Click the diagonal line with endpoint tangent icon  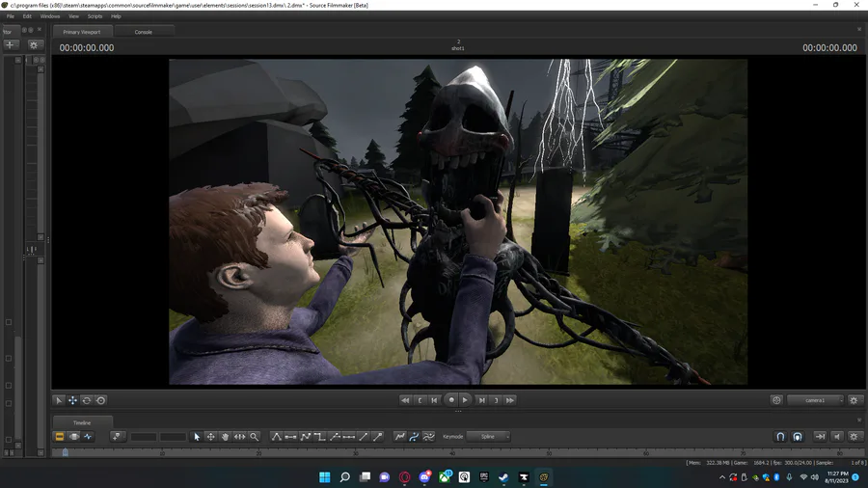pos(377,437)
